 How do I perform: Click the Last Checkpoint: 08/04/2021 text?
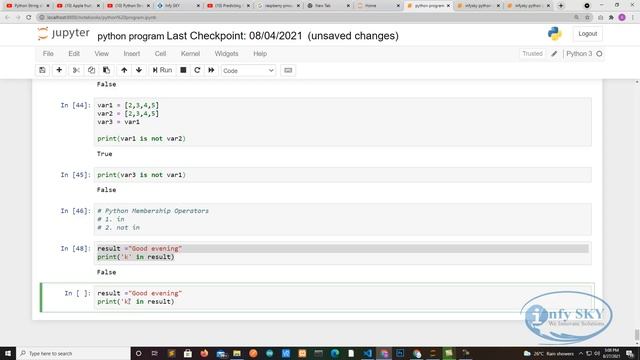(234, 36)
